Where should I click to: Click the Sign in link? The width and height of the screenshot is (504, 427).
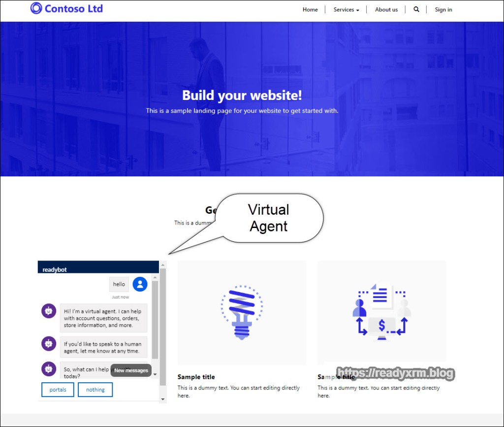coord(443,10)
